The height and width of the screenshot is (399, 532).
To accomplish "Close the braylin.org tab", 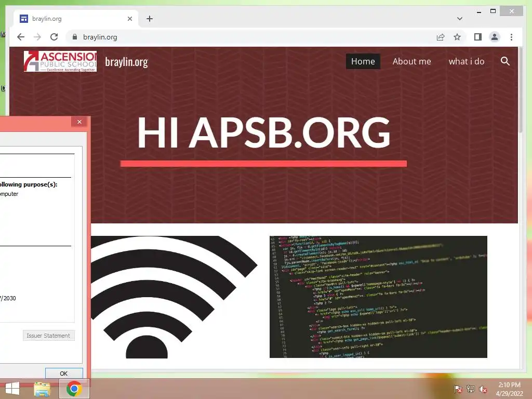I will pyautogui.click(x=129, y=19).
